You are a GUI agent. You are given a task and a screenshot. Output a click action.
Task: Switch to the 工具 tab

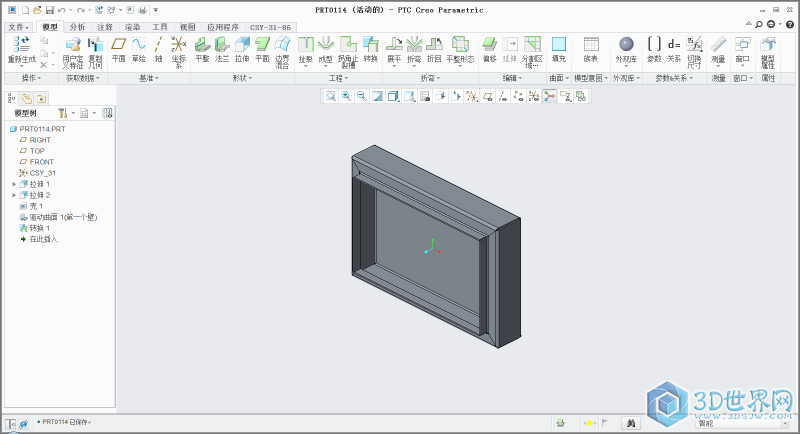tap(160, 27)
